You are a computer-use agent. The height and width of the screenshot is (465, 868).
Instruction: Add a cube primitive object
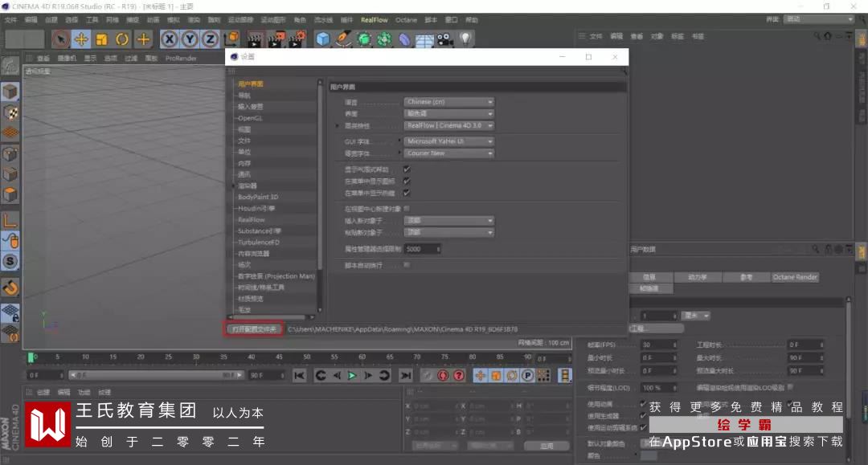tap(323, 39)
